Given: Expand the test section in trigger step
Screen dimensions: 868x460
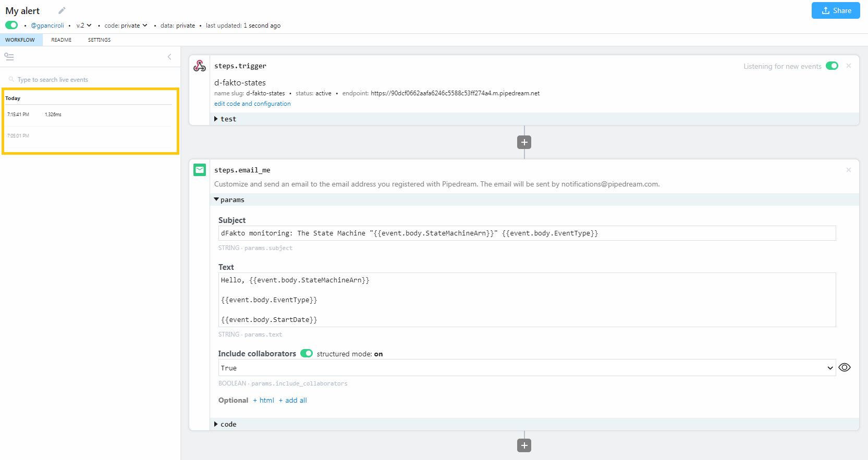Looking at the screenshot, I should pos(225,119).
